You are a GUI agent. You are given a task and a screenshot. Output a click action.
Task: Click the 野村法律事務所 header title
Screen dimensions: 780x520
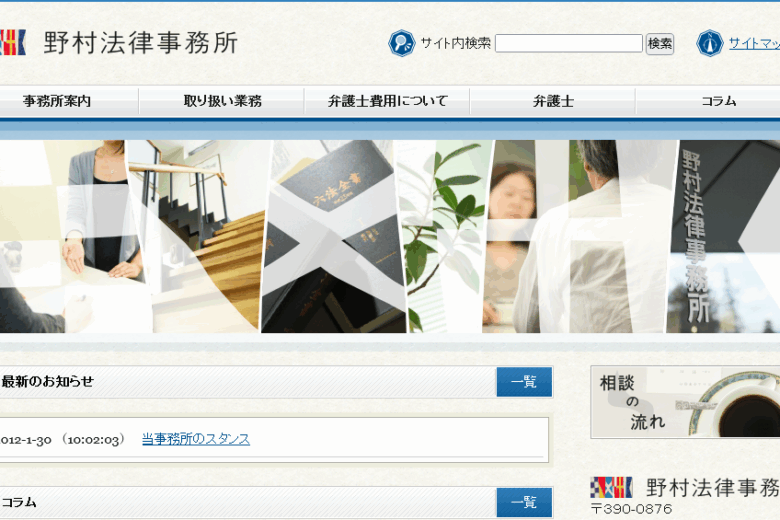pos(141,42)
